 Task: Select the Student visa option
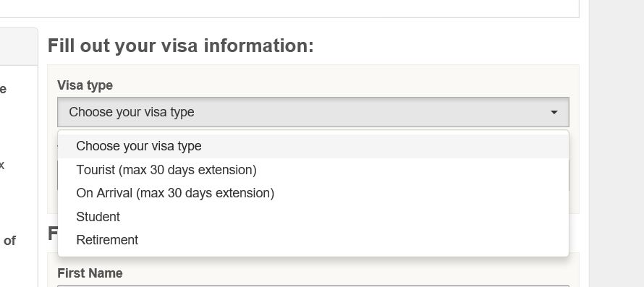313,217
